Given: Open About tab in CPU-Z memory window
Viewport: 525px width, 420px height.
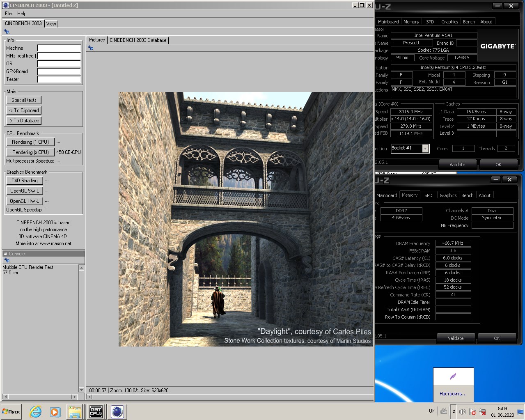Looking at the screenshot, I should pyautogui.click(x=484, y=195).
